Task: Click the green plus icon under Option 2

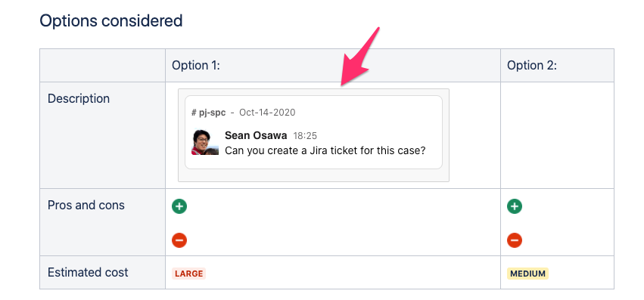Action: 515,206
